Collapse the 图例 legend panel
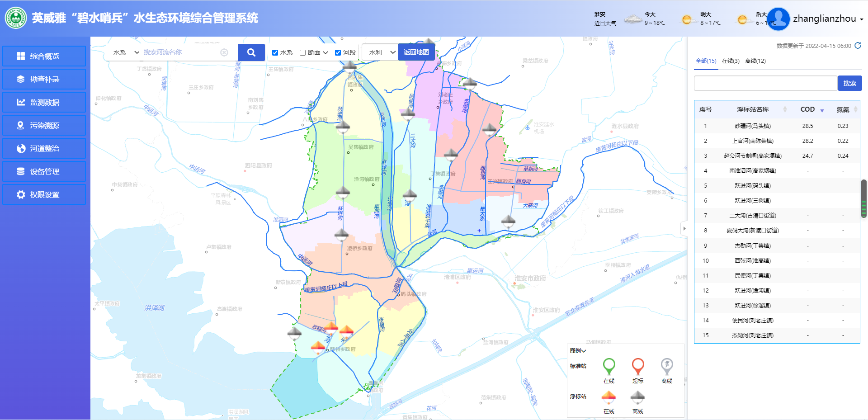This screenshot has width=868, height=420. [578, 351]
